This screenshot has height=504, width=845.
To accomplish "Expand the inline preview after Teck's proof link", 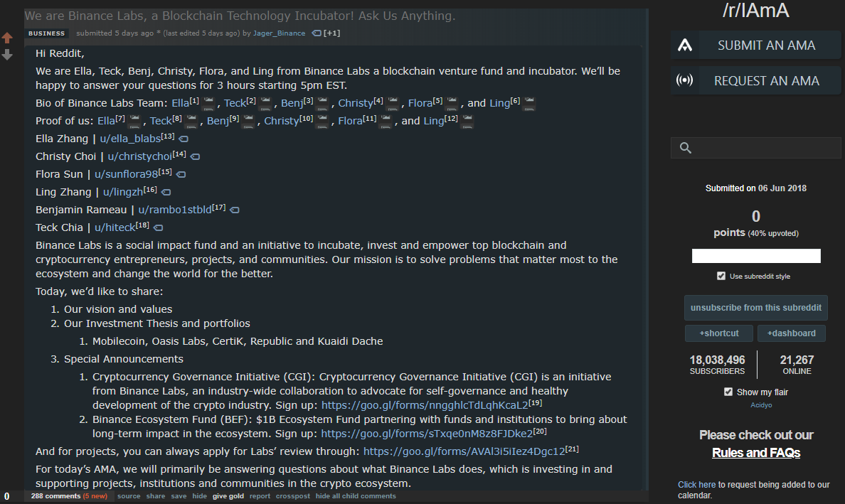I will 191,122.
